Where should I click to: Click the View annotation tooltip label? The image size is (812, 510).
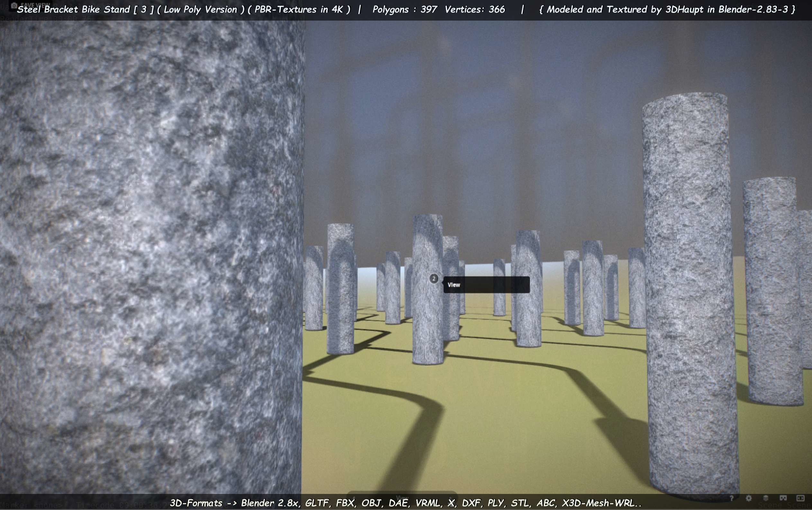(x=454, y=285)
